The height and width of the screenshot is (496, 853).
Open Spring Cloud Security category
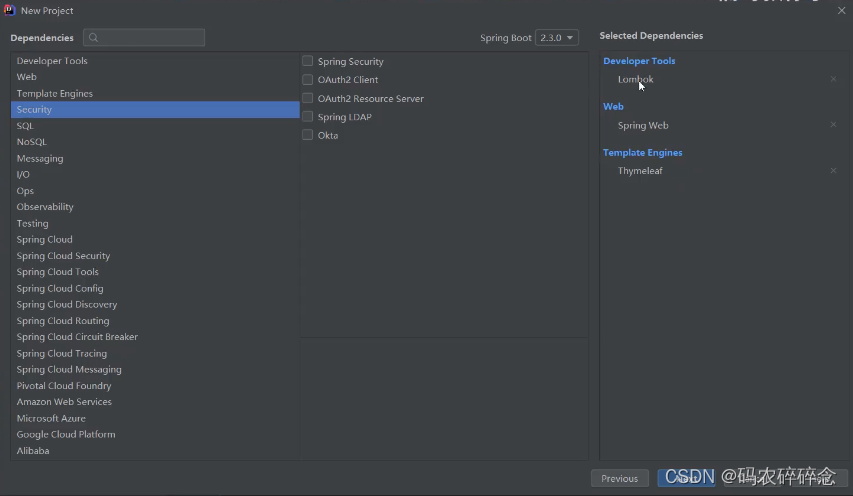pyautogui.click(x=155, y=256)
